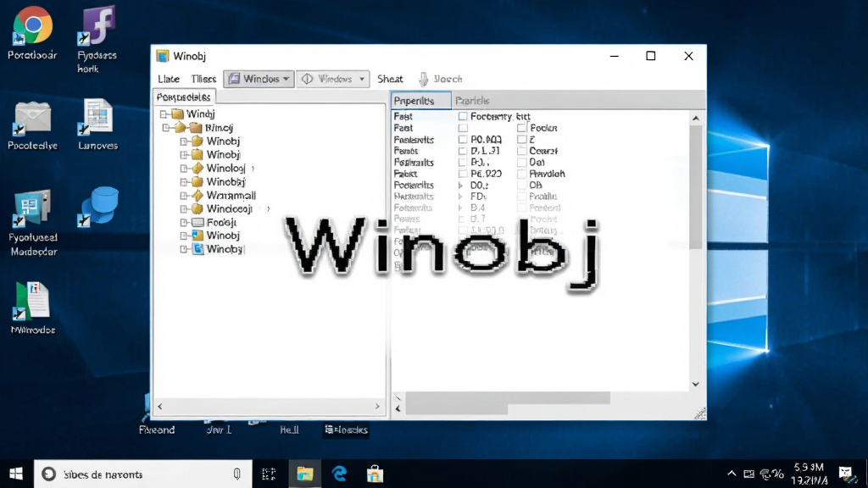
Task: Open the Store from the taskbar
Action: tap(375, 474)
